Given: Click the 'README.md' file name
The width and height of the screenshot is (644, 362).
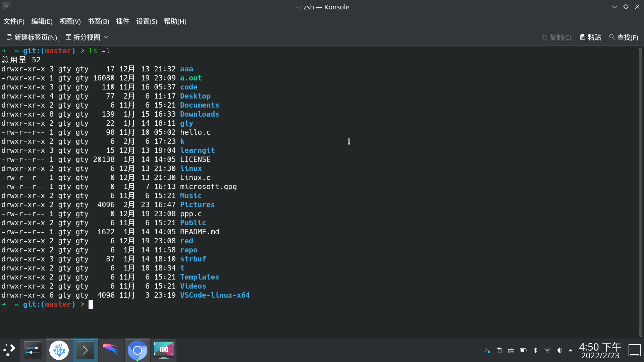Looking at the screenshot, I should pos(200,232).
